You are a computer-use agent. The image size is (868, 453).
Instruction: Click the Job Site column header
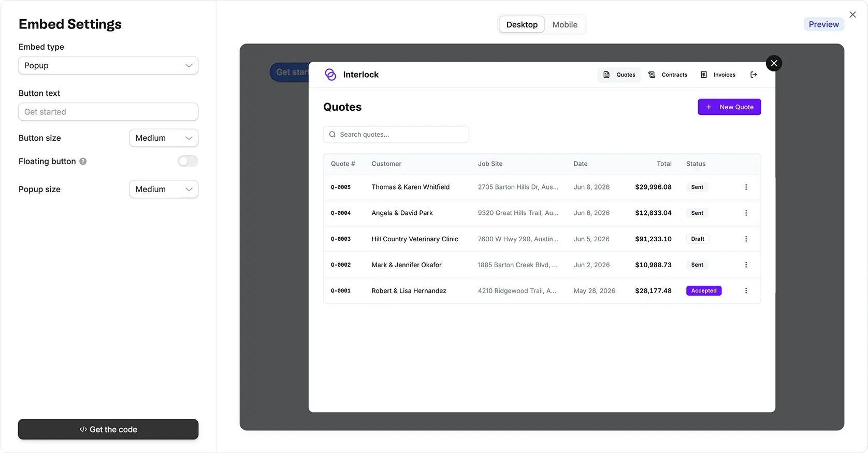point(490,164)
